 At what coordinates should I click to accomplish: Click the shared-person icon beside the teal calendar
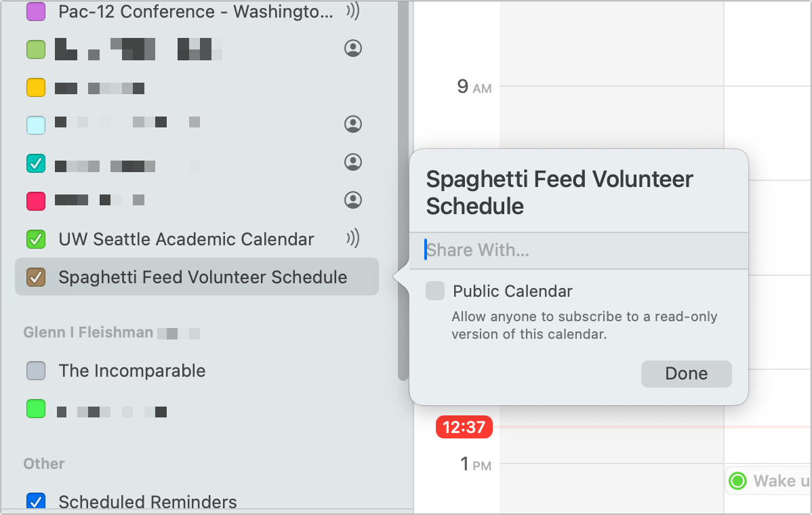(x=353, y=163)
